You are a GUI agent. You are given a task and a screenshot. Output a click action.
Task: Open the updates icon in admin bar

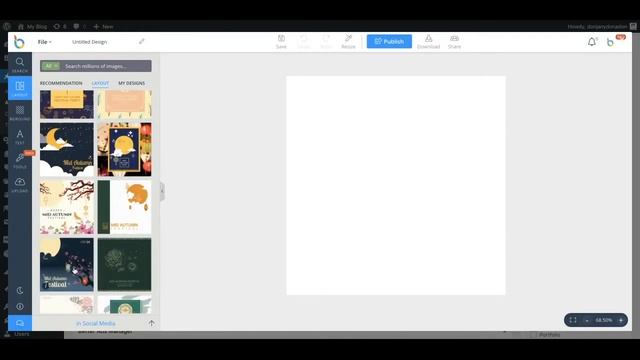point(60,27)
